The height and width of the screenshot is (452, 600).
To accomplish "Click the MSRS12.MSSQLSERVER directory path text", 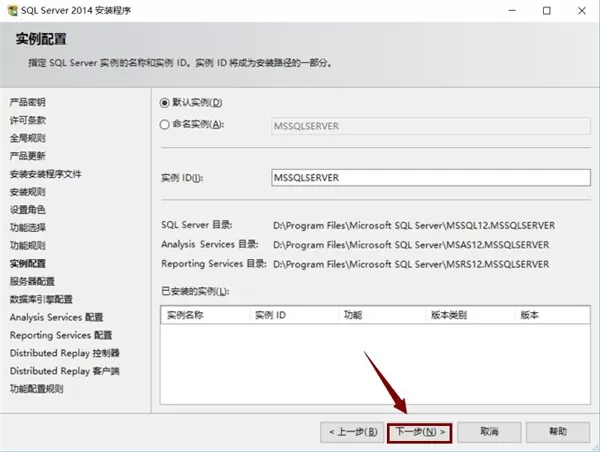I will pos(411,264).
